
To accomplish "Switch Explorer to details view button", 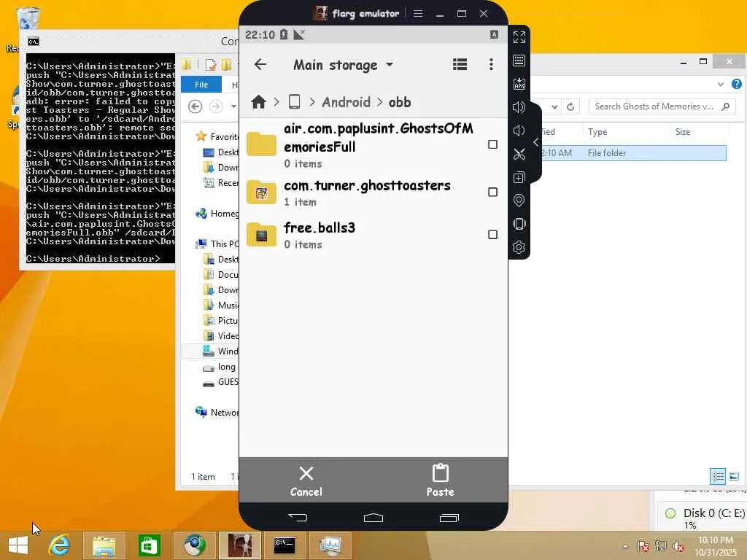I will coord(718,476).
